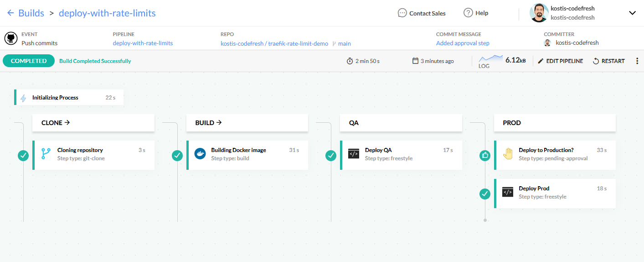Click the committer's small avatar

[547, 43]
